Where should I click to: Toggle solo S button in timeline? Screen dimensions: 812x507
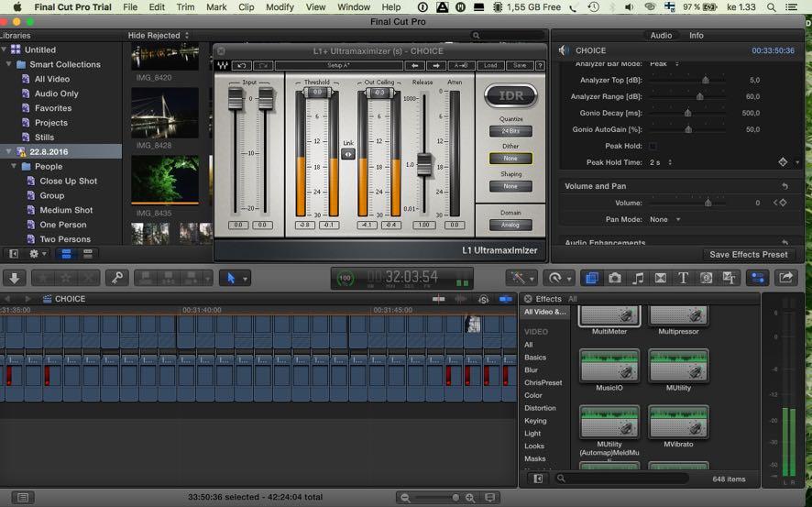click(x=483, y=299)
